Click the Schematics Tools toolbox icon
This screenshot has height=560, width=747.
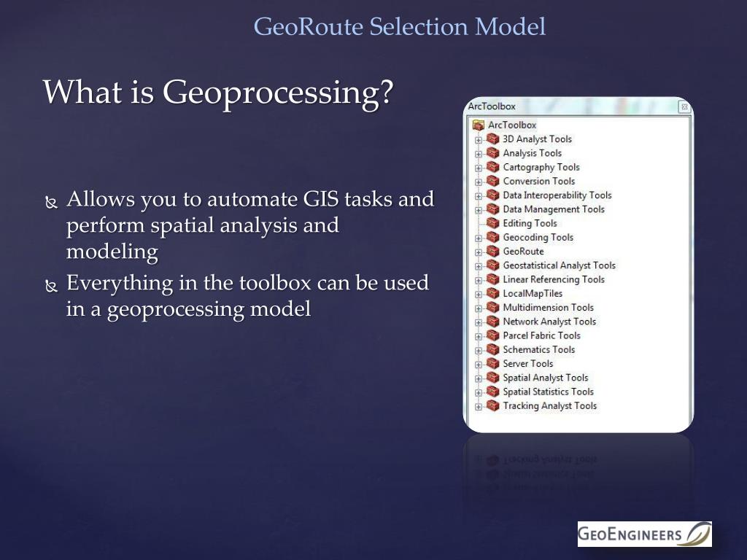pyautogui.click(x=492, y=349)
